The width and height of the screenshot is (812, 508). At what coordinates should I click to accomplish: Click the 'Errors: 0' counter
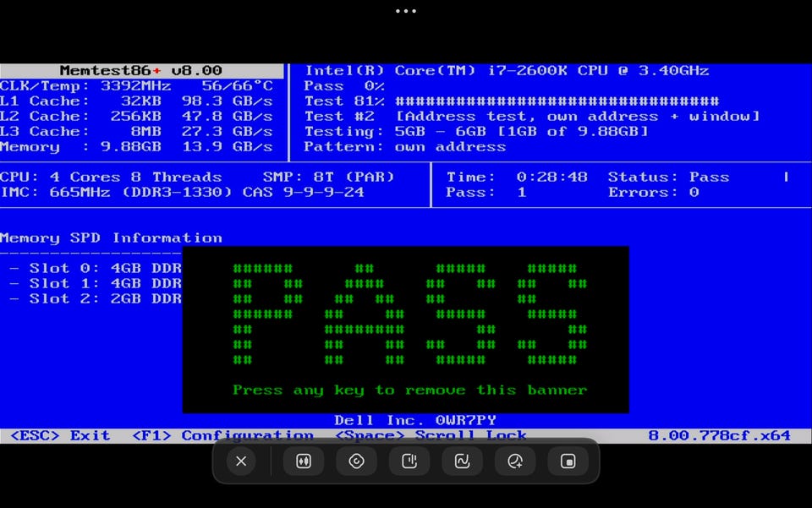[x=654, y=193]
